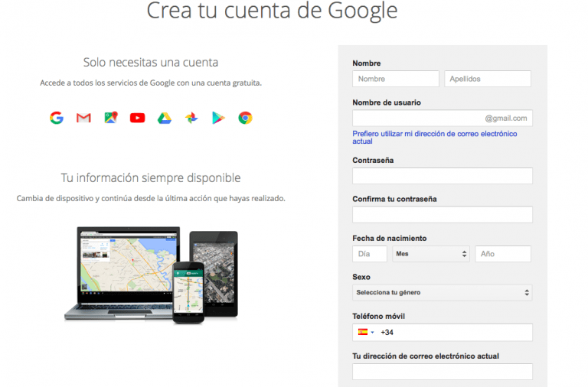Click the Teléfono móvil number field
The image size is (588, 387).
(x=442, y=332)
